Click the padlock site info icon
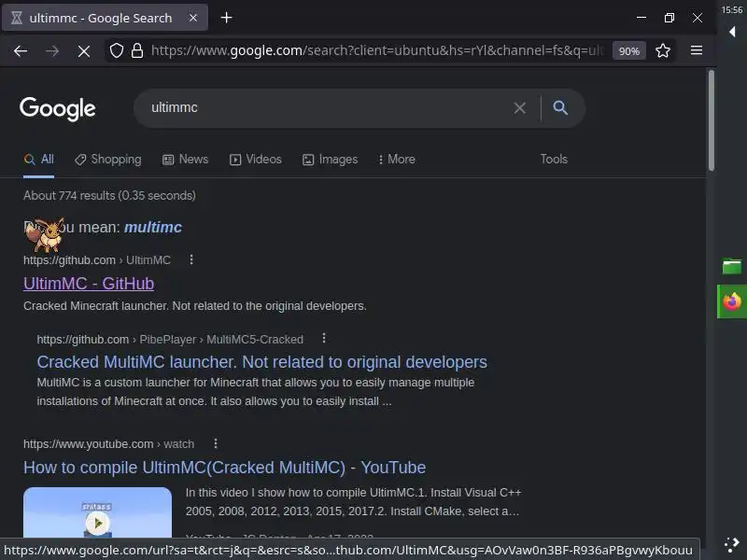The image size is (747, 560). [x=137, y=50]
